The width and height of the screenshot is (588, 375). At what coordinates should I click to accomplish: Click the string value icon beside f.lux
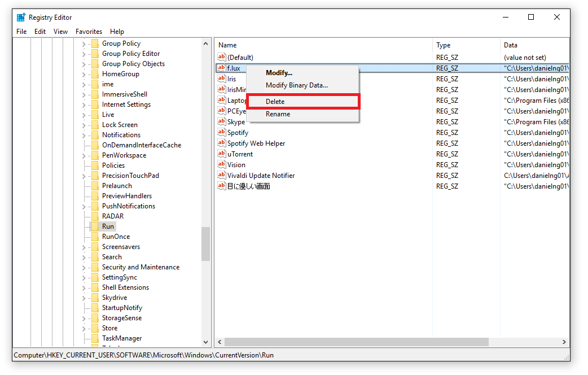click(222, 68)
